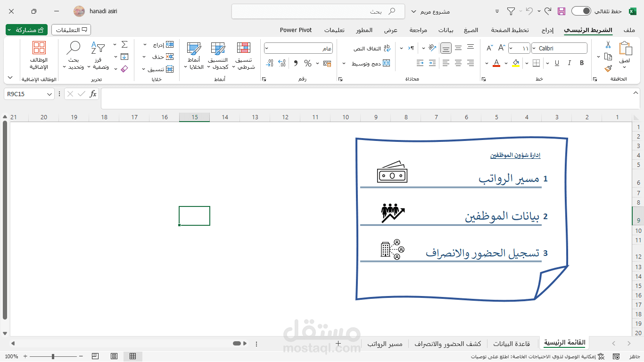644x362 pixels.
Task: Select the Format Painter brush icon
Action: [608, 68]
